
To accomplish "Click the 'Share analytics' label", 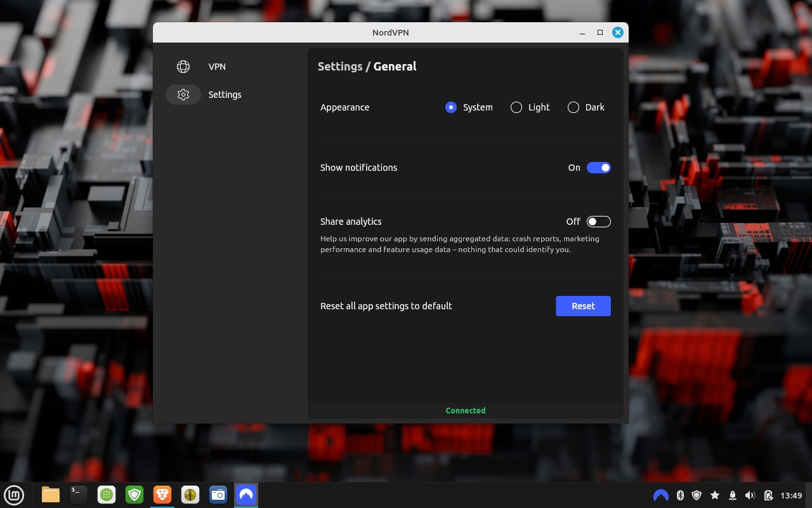I will coord(351,222).
